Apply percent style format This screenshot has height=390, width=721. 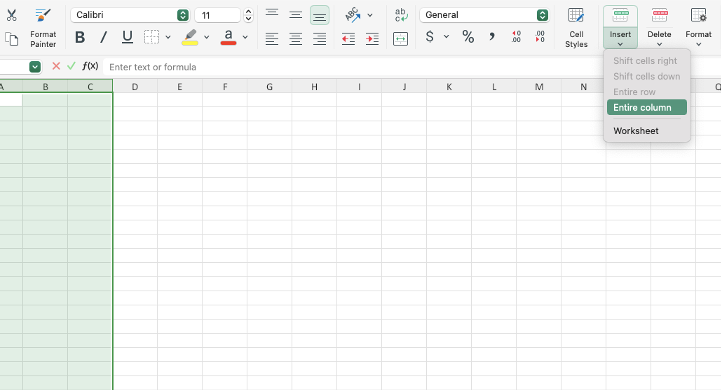point(468,36)
